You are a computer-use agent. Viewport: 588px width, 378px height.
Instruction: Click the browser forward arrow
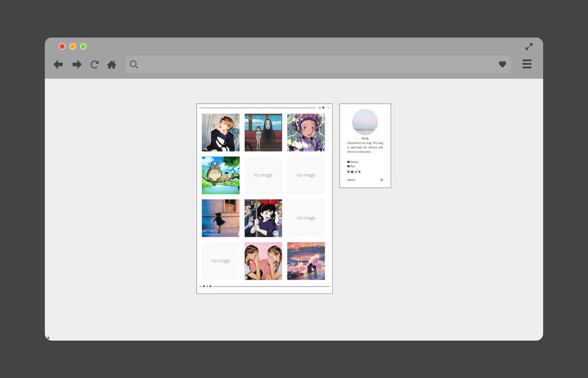pos(77,64)
